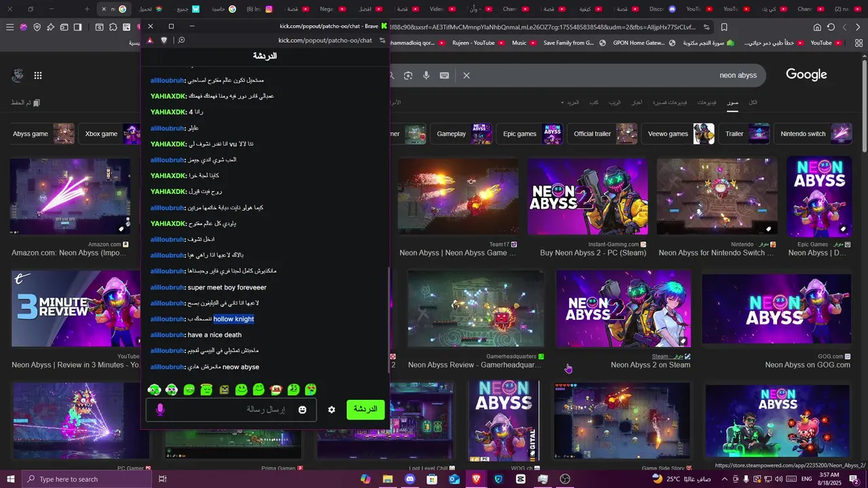Image resolution: width=868 pixels, height=488 pixels.
Task: Click Brave Shields lion icon in popout
Action: click(163, 40)
